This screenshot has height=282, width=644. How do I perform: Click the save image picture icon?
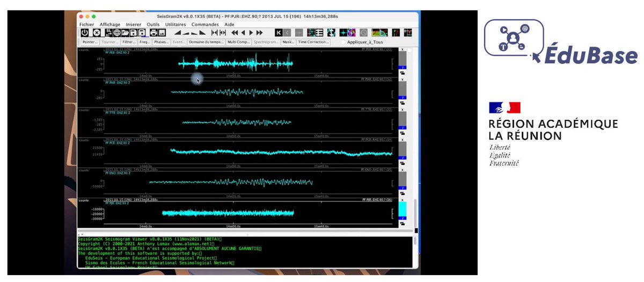[162, 33]
